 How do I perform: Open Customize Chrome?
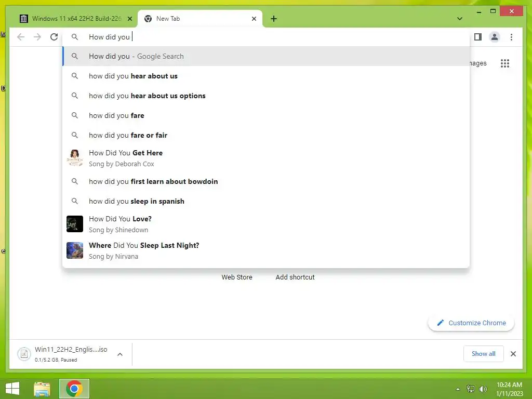471,323
